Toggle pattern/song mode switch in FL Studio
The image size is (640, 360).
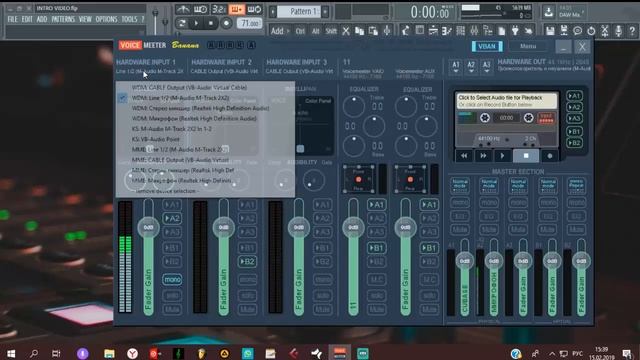point(182,23)
